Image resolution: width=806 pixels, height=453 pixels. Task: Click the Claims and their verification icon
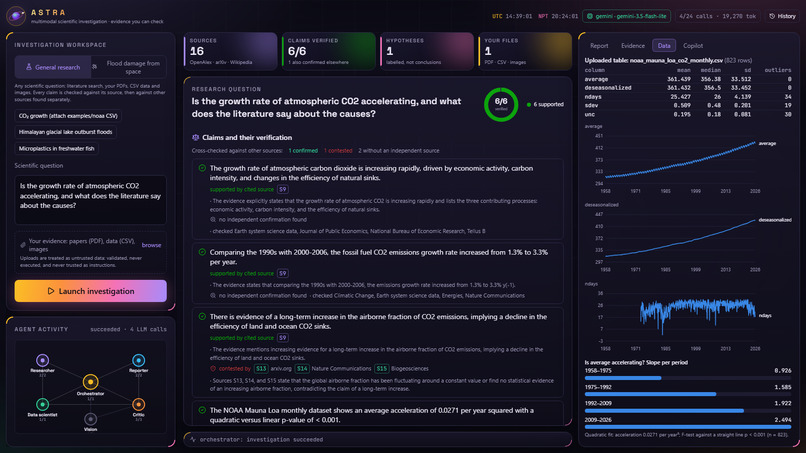pyautogui.click(x=195, y=138)
